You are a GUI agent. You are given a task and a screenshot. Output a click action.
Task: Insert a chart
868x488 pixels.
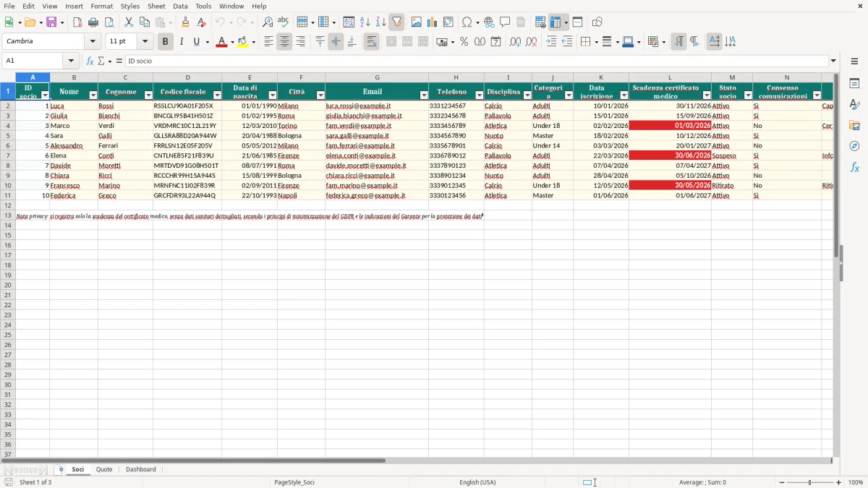pyautogui.click(x=433, y=22)
